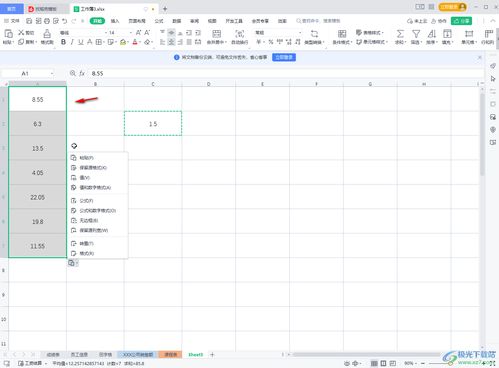This screenshot has width=499, height=368.
Task: Click the Collaborate button
Action: point(439,21)
